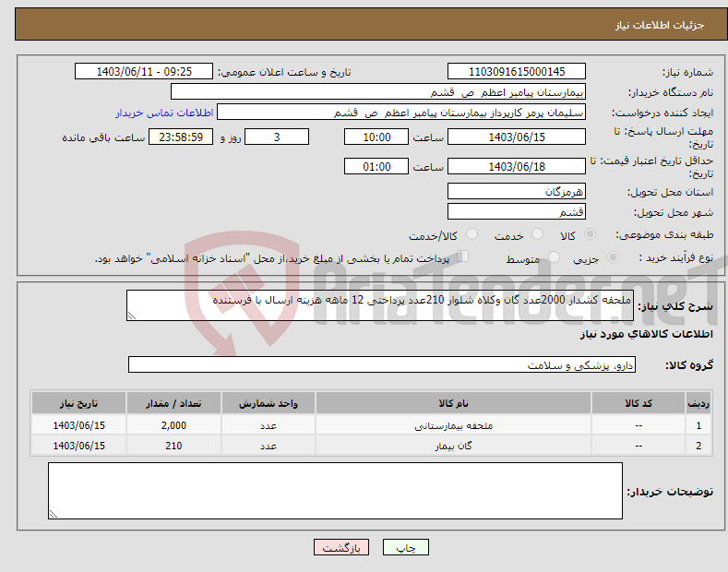The image size is (728, 572).
Task: Select the ملحفه بیمارستانی item cell
Action: click(x=453, y=425)
